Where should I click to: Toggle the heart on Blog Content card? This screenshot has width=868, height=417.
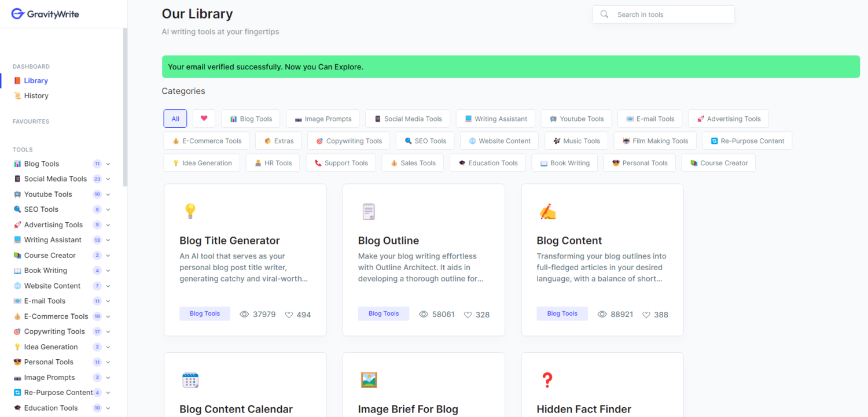click(646, 315)
